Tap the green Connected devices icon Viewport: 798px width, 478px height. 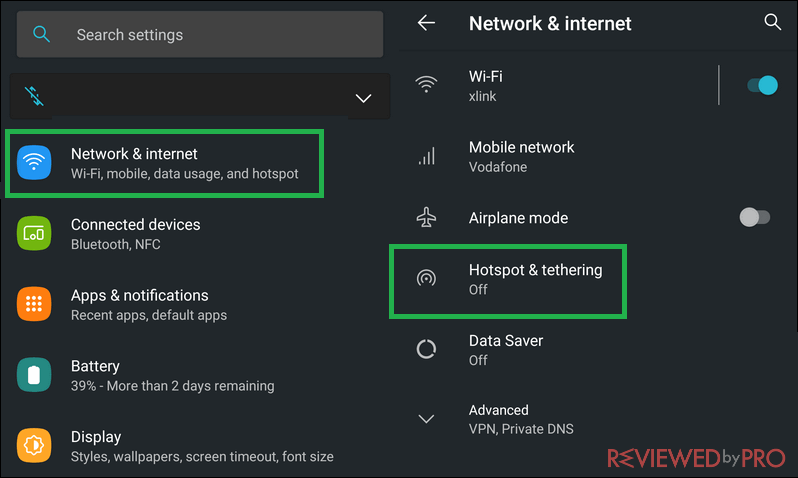(34, 233)
